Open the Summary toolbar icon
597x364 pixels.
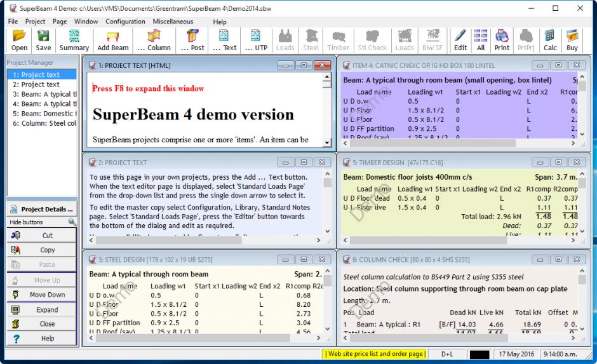point(74,41)
